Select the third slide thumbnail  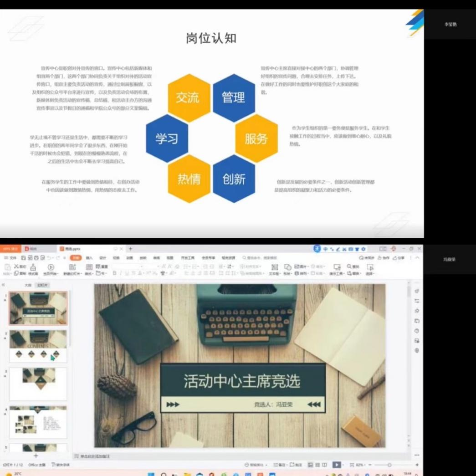pos(38,384)
